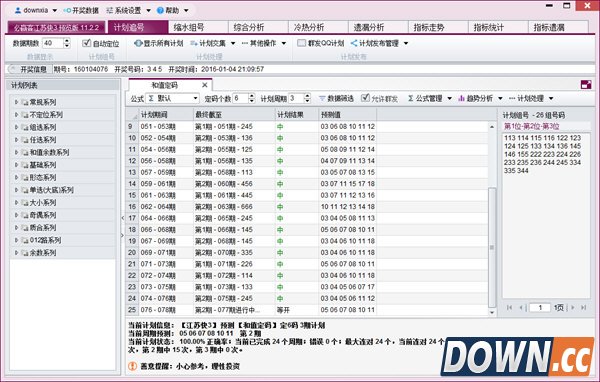The image size is (600, 382).
Task: Go to first page of 组号码 list
Action: (509, 307)
